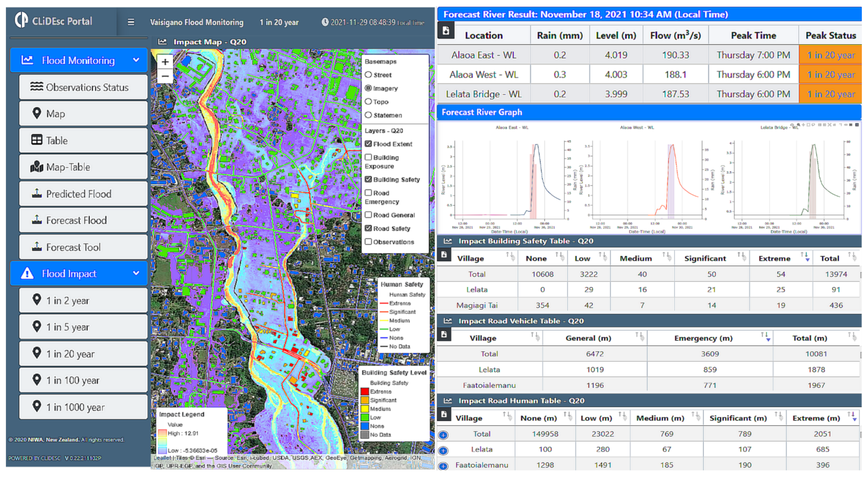Viewport: 868px width, 477px height.
Task: Zoom in on the impact map
Action: point(165,62)
